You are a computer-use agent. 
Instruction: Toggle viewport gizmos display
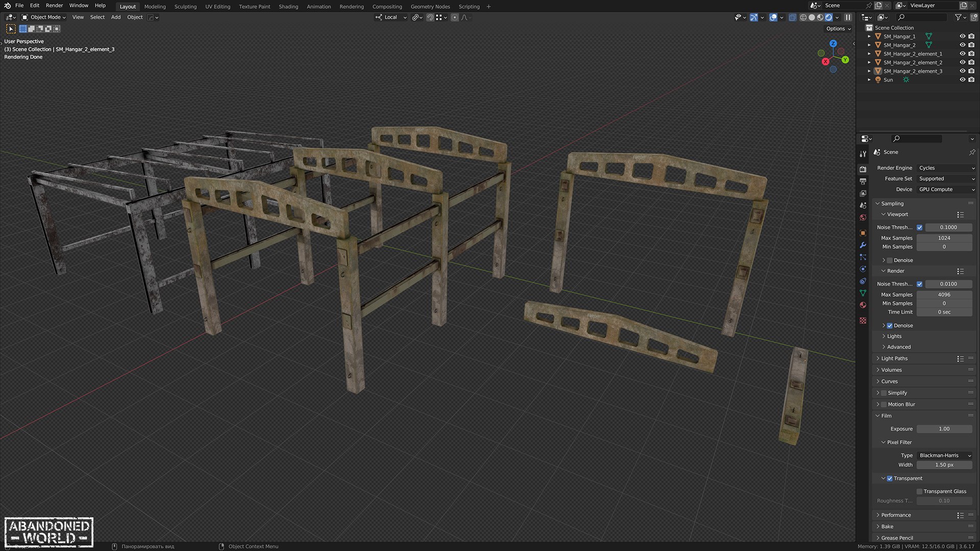coord(754,17)
